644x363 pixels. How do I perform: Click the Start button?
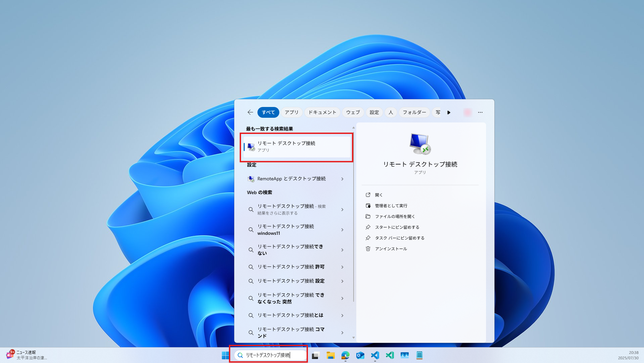pyautogui.click(x=225, y=355)
